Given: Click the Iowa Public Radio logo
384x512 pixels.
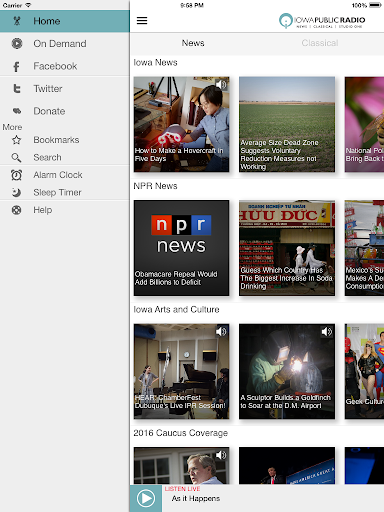Looking at the screenshot, I should click(x=322, y=21).
